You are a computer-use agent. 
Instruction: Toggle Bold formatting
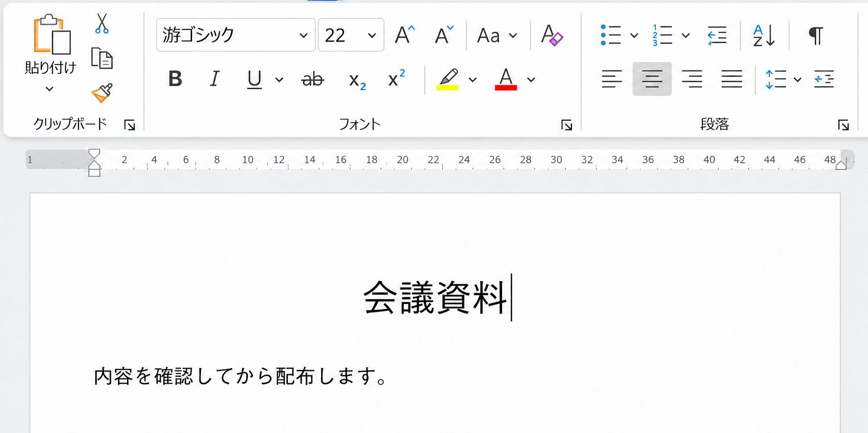coord(175,79)
